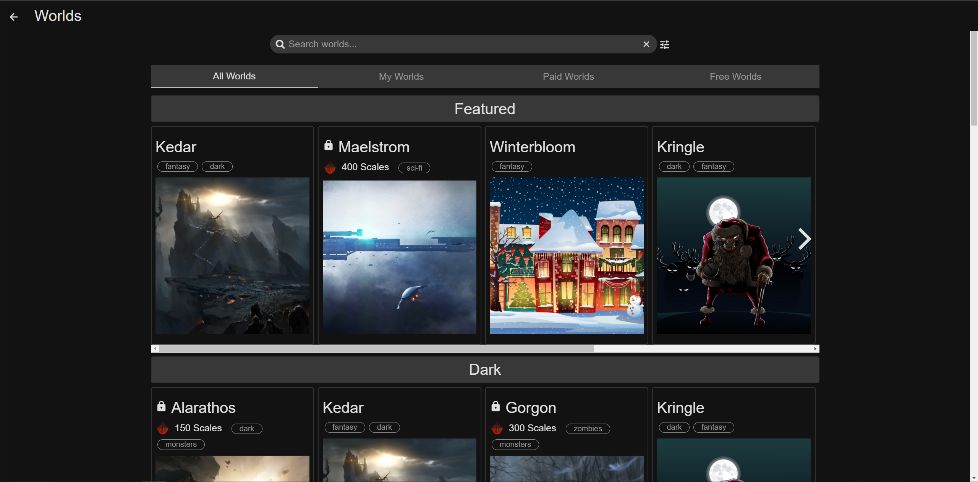Click the Worlds page title

[58, 16]
